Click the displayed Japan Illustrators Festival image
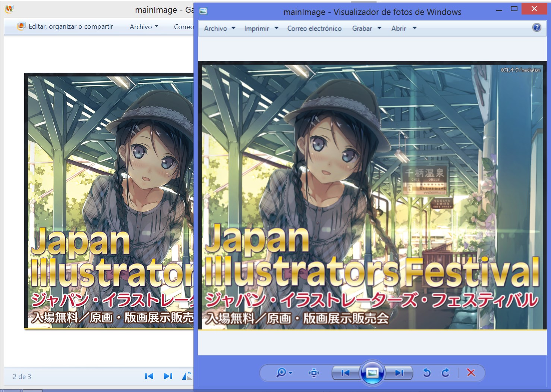The image size is (551, 392). pos(372,196)
